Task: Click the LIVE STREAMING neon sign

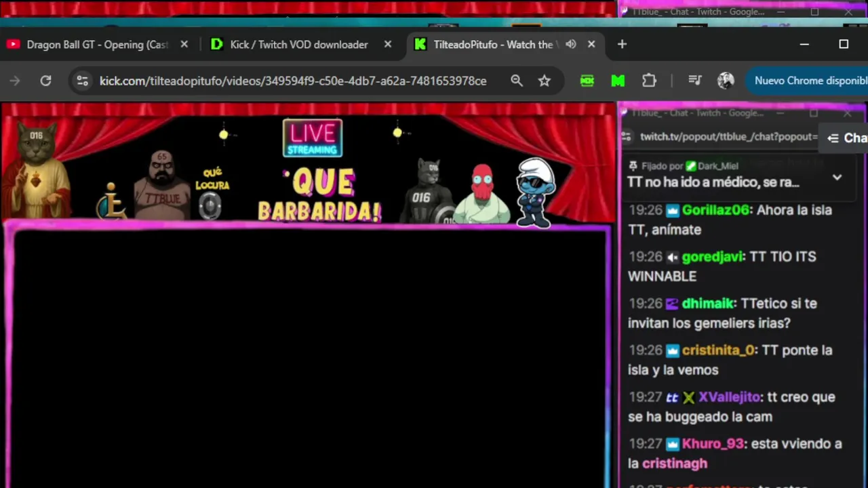Action: click(x=313, y=138)
